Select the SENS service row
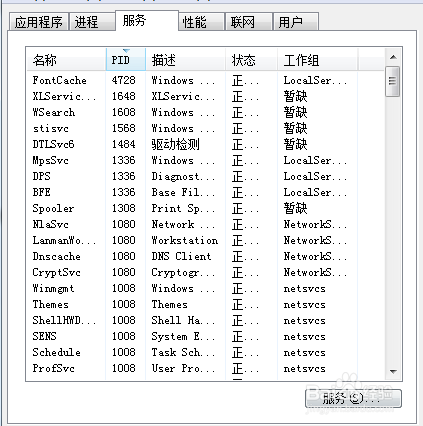 point(205,336)
